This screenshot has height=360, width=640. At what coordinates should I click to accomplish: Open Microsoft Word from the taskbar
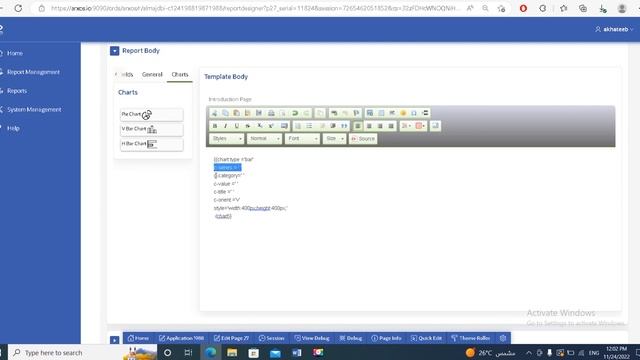tap(297, 352)
